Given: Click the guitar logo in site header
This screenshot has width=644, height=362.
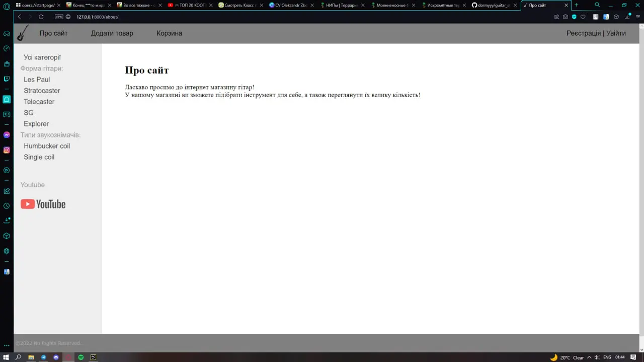Looking at the screenshot, I should coord(23,33).
